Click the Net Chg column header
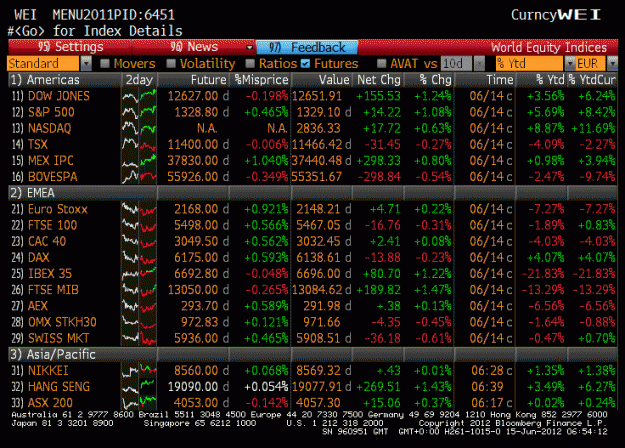 tap(378, 80)
